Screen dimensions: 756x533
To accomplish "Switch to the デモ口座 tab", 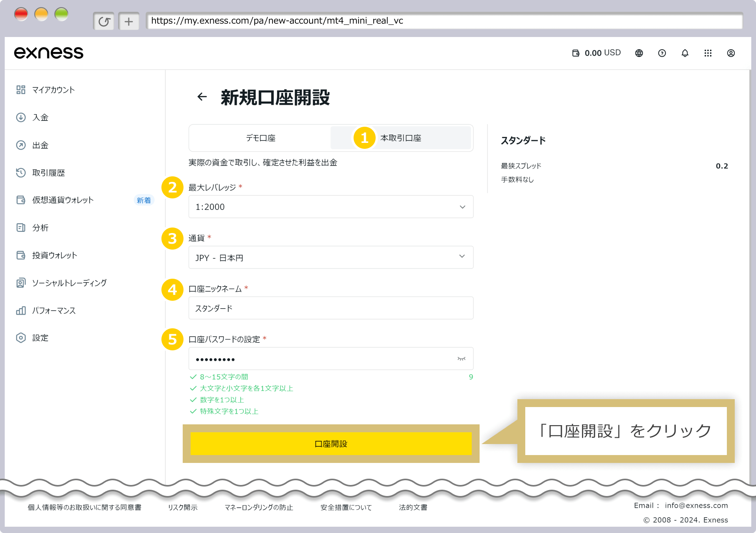I will click(260, 138).
